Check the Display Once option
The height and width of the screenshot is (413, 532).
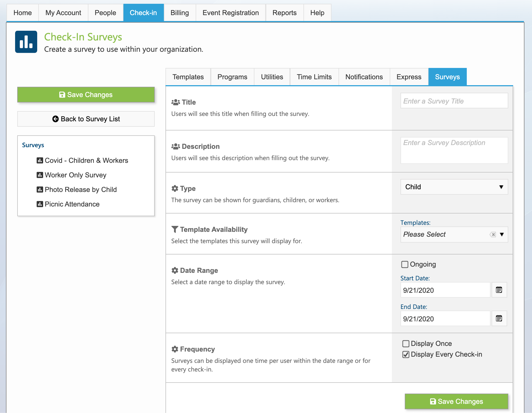pos(406,343)
